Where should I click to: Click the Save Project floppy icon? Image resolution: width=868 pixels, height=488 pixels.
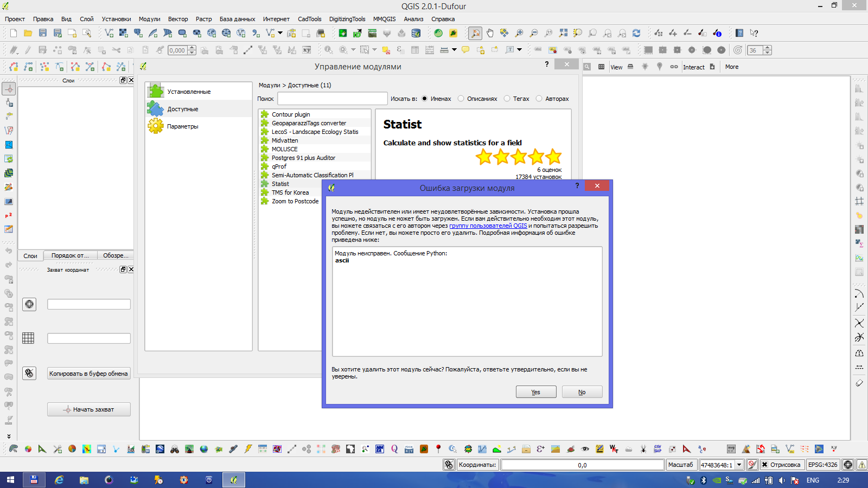click(43, 33)
